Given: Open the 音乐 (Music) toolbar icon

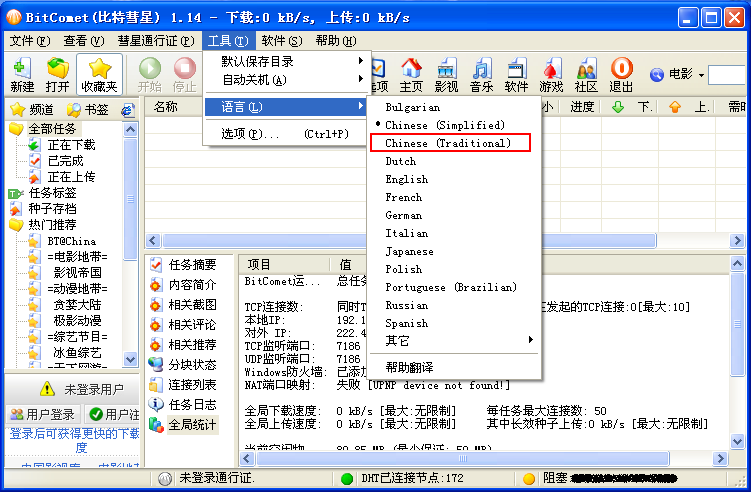Looking at the screenshot, I should coord(481,75).
